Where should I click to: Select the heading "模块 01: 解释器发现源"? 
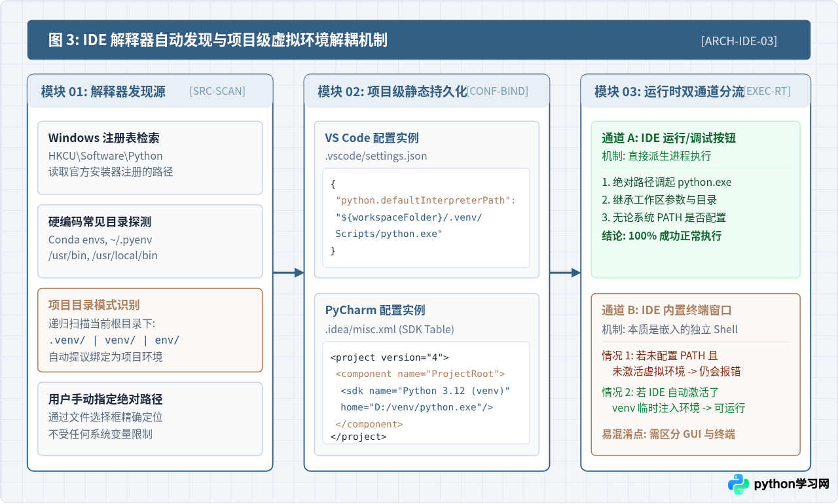103,92
